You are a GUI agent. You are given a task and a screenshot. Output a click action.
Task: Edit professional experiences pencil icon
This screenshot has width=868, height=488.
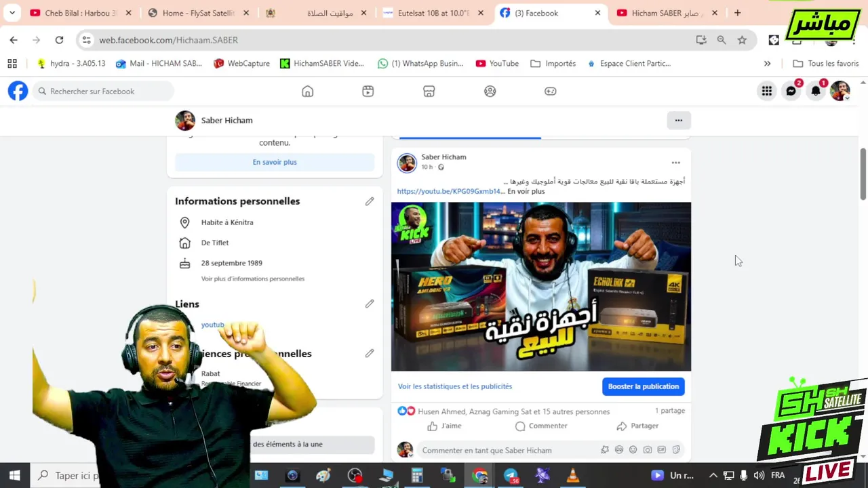pyautogui.click(x=370, y=353)
